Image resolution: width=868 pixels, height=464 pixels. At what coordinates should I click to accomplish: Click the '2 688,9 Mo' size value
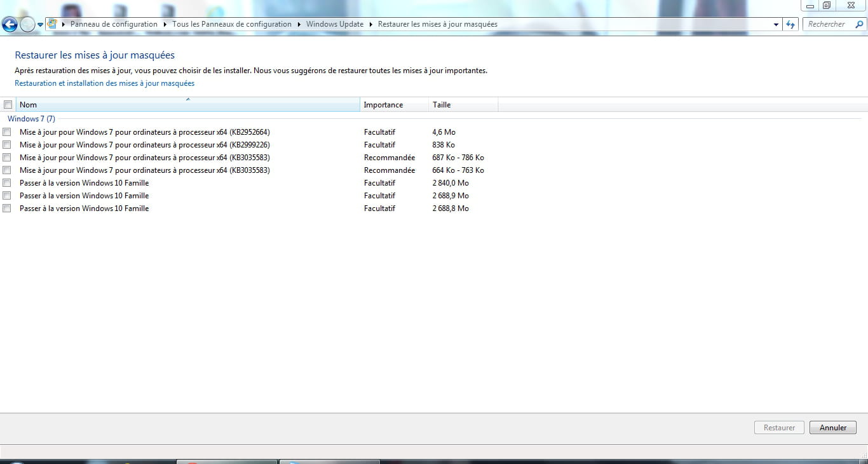(451, 196)
